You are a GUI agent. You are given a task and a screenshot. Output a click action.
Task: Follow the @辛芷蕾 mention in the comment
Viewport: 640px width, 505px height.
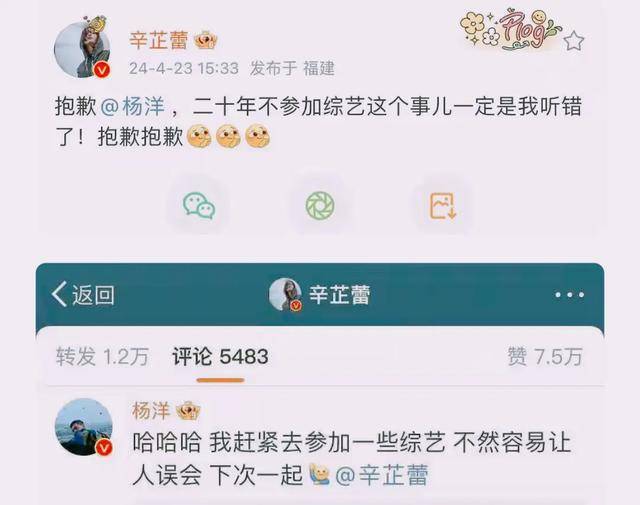tap(382, 475)
